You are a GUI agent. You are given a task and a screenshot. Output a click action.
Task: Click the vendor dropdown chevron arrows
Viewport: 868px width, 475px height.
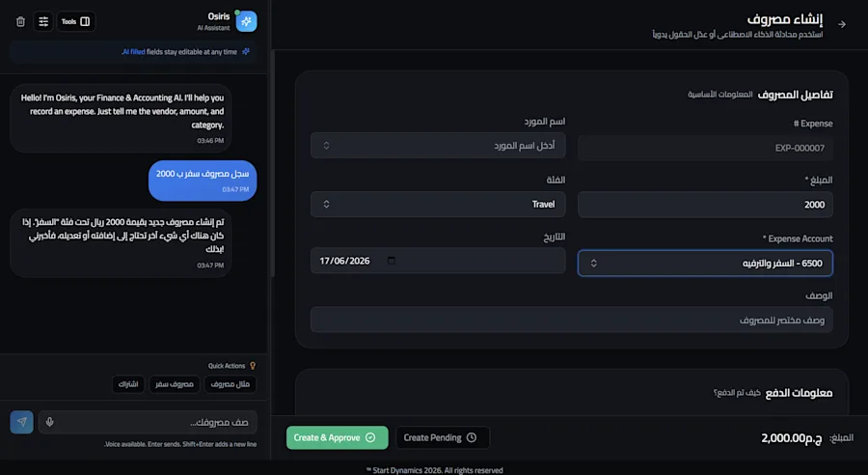pyautogui.click(x=327, y=145)
